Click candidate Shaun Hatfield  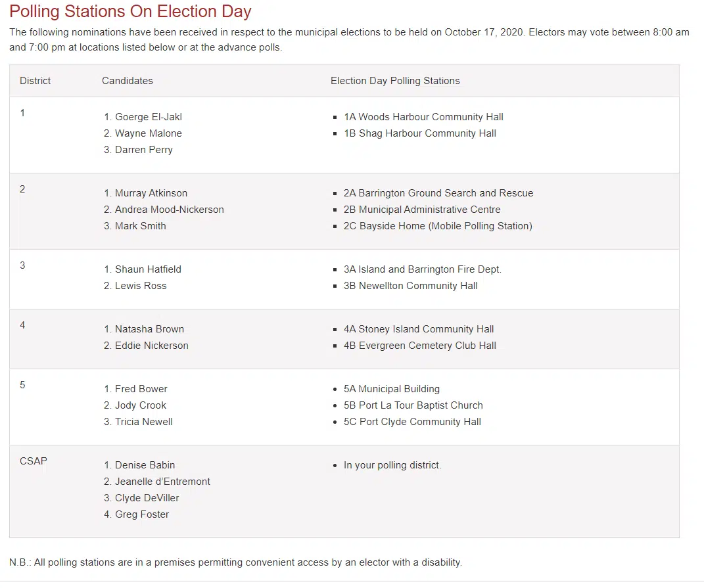148,269
